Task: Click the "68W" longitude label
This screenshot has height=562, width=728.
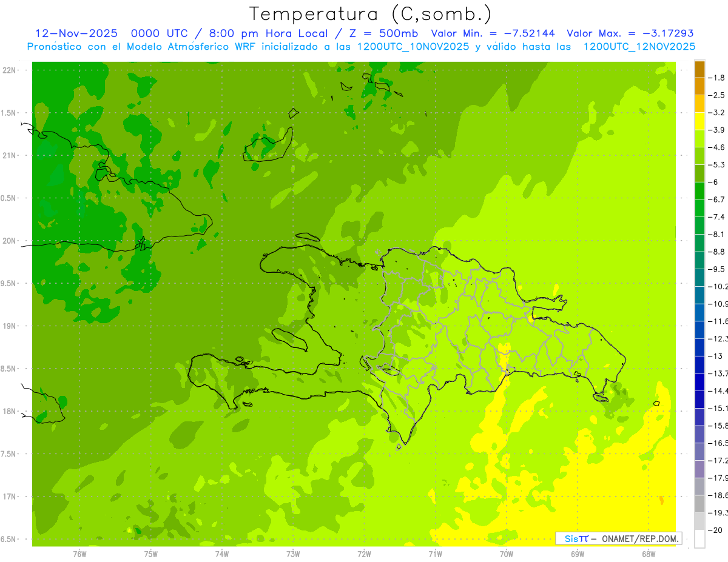Action: (649, 554)
